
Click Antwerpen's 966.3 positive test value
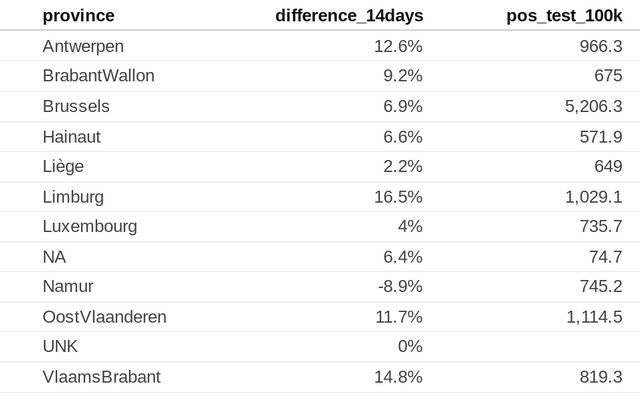point(601,46)
